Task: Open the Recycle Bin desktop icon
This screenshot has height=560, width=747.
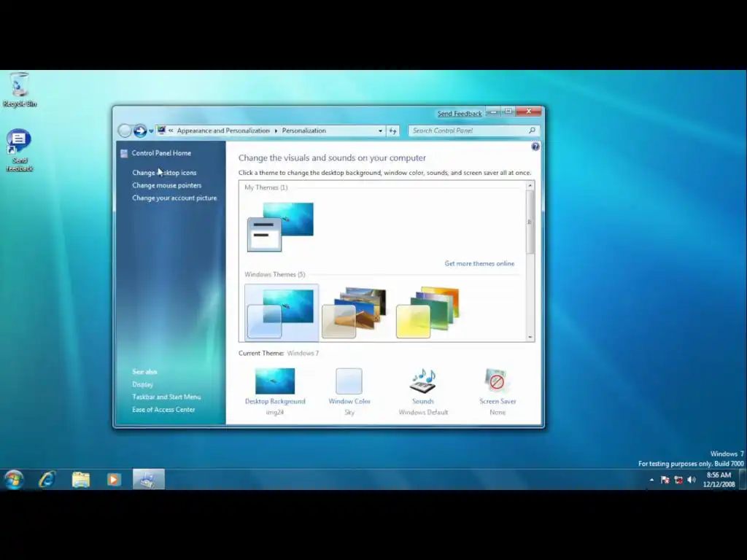Action: pyautogui.click(x=19, y=90)
